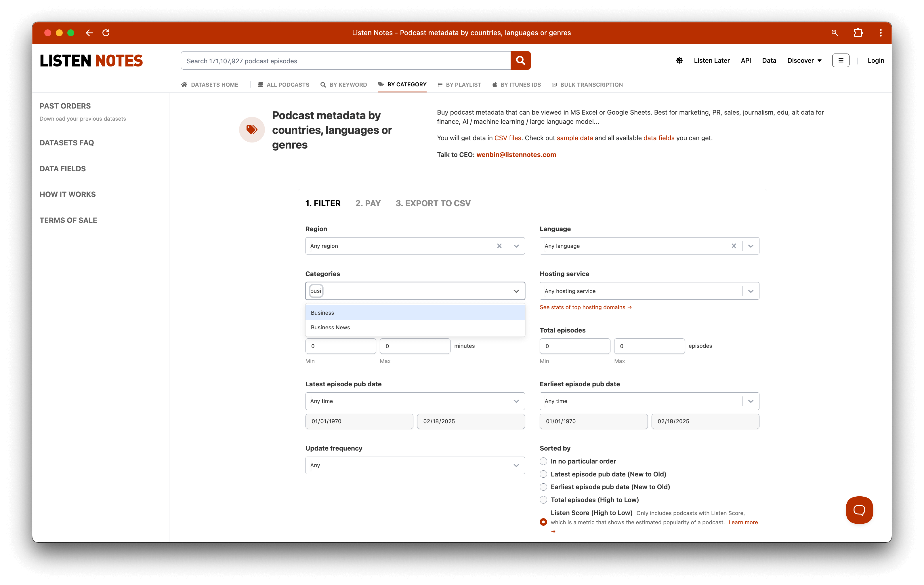This screenshot has width=924, height=585.
Task: Open Learn more about Listen Score
Action: (743, 522)
